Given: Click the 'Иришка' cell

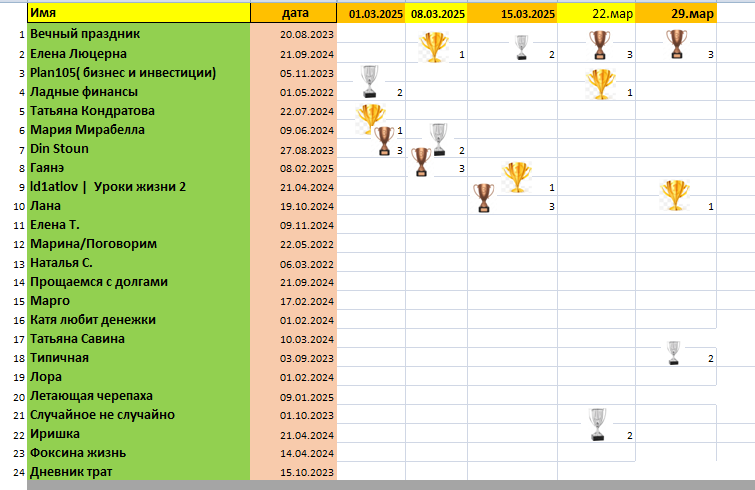Looking at the screenshot, I should coord(139,434).
